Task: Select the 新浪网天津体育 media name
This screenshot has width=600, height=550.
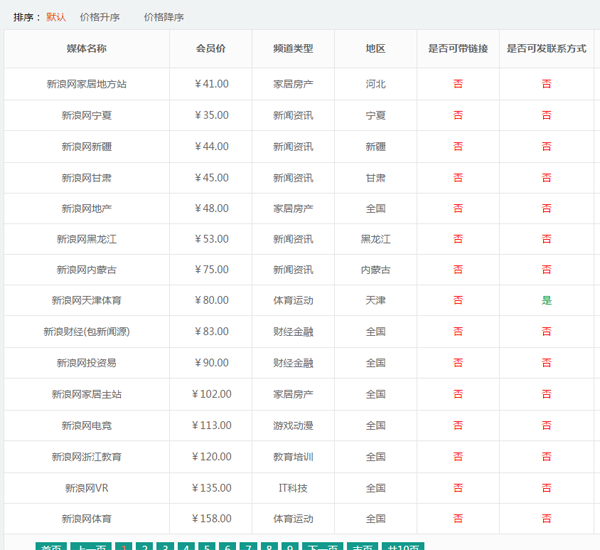Action: [x=86, y=301]
